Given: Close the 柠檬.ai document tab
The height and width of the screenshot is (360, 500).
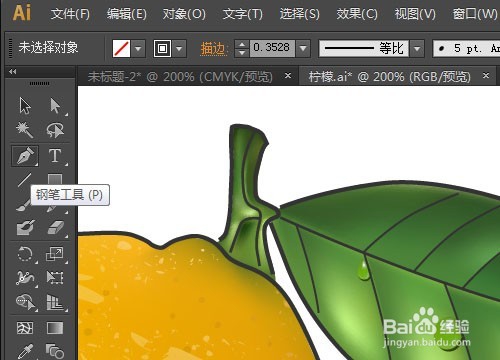Looking at the screenshot, I should tap(486, 76).
